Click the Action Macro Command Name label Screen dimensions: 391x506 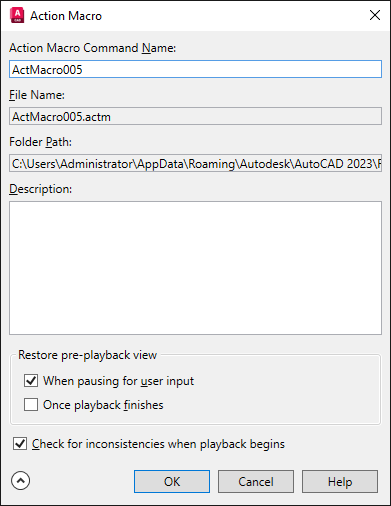pos(92,48)
